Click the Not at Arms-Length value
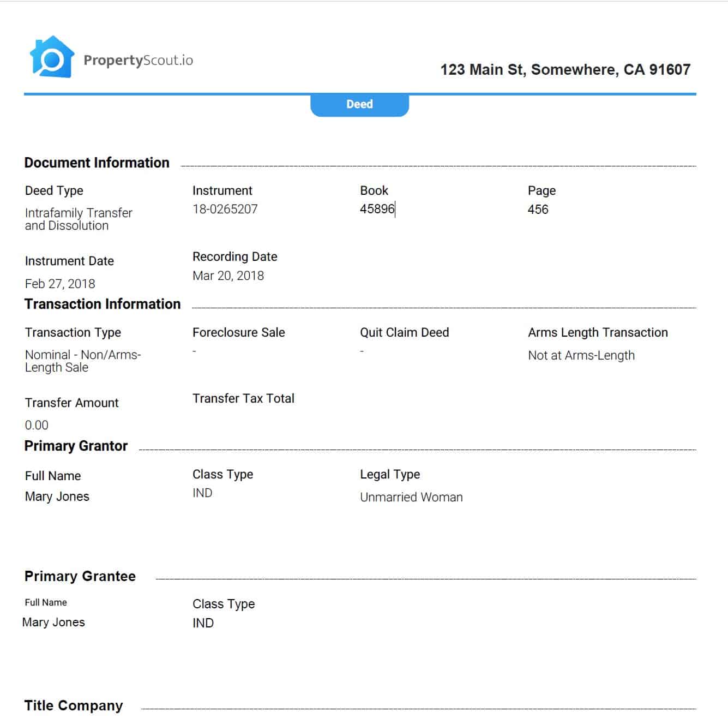The width and height of the screenshot is (728, 724). [581, 356]
